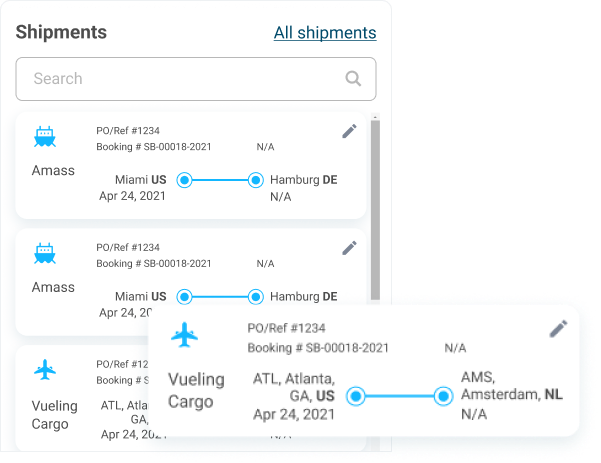The height and width of the screenshot is (463, 601).
Task: Click the Shipments panel heading
Action: tap(61, 32)
